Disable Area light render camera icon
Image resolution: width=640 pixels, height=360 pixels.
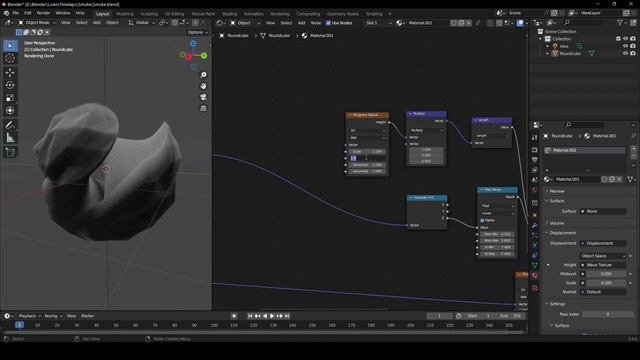(633, 46)
